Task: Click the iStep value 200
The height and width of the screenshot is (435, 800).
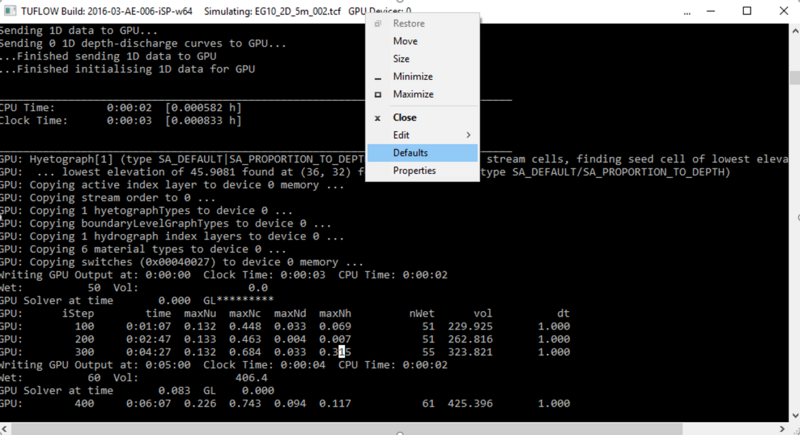Action: [x=85, y=339]
